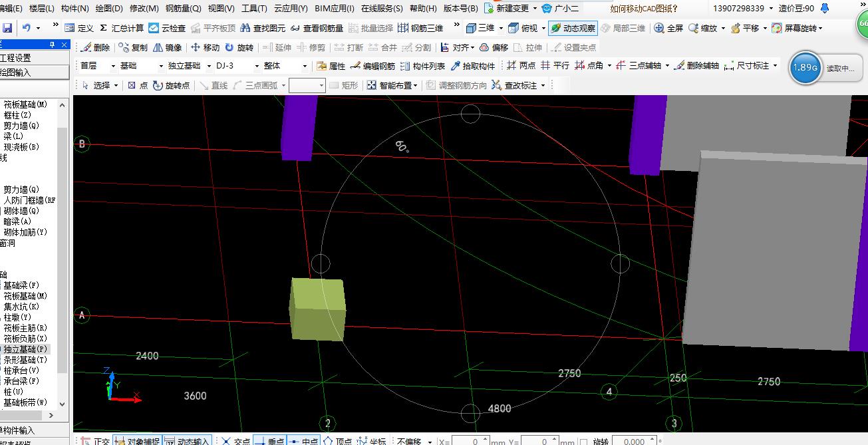The width and height of the screenshot is (868, 445).
Task: Open 绘图(D) menu
Action: (x=109, y=9)
